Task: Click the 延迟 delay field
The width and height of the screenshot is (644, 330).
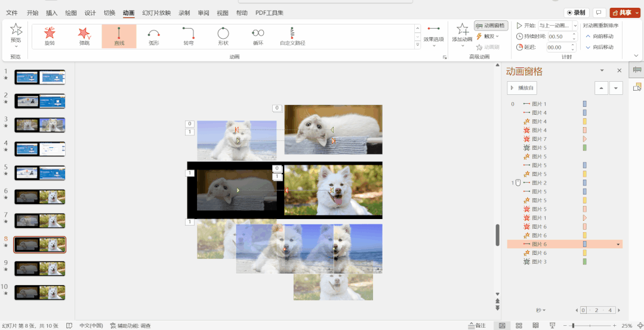Action: point(561,47)
